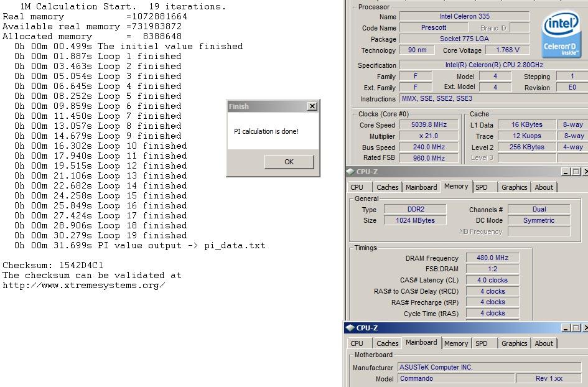Click the 16 KBytes L1 Data value
Viewport: 588px width, 387px height.
tap(527, 124)
